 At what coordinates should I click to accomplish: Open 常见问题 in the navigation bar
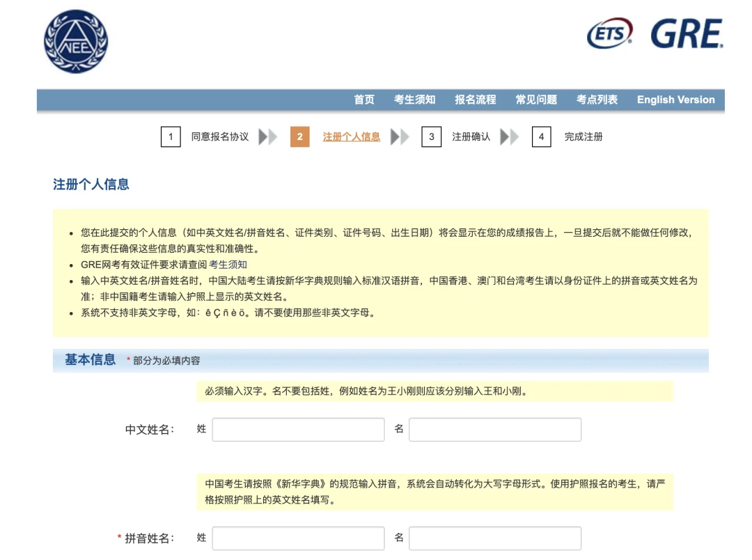(536, 100)
